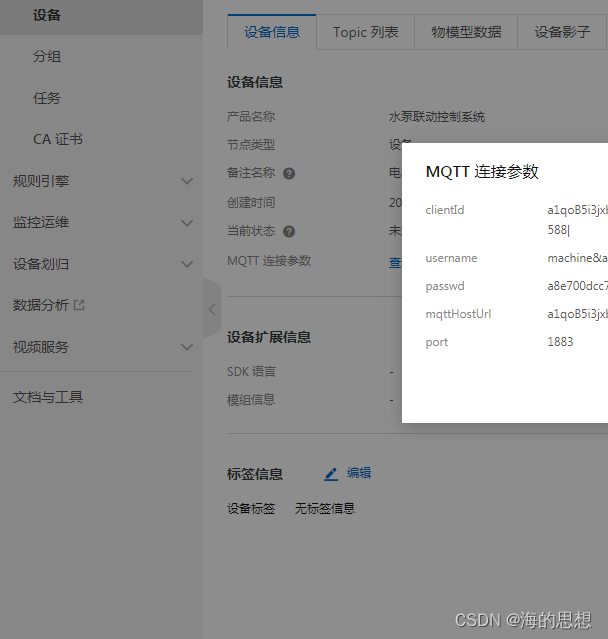Open 文档与工具 in the sidebar
Viewport: 608px width, 639px height.
[x=48, y=397]
